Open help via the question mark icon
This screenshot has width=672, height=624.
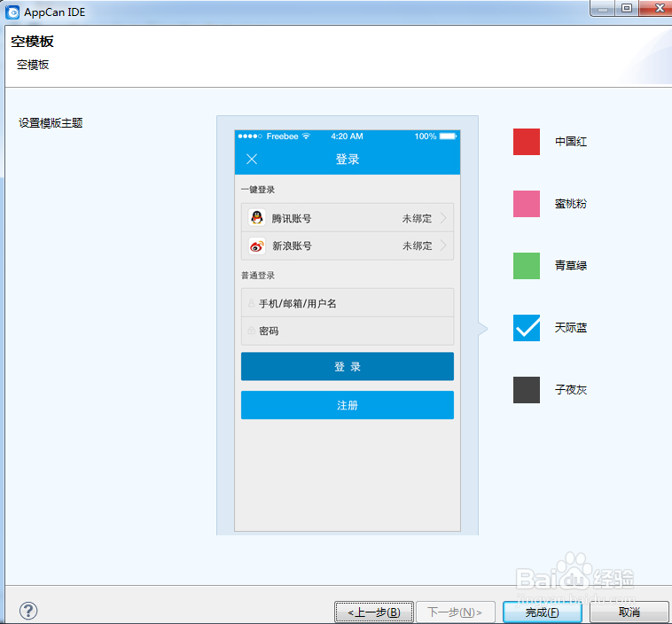click(x=28, y=611)
